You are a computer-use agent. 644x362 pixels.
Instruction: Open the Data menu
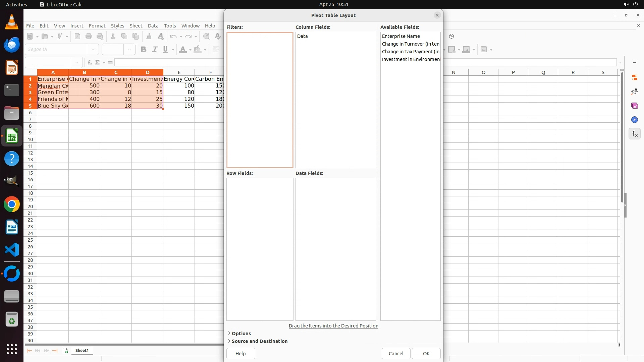[153, 26]
